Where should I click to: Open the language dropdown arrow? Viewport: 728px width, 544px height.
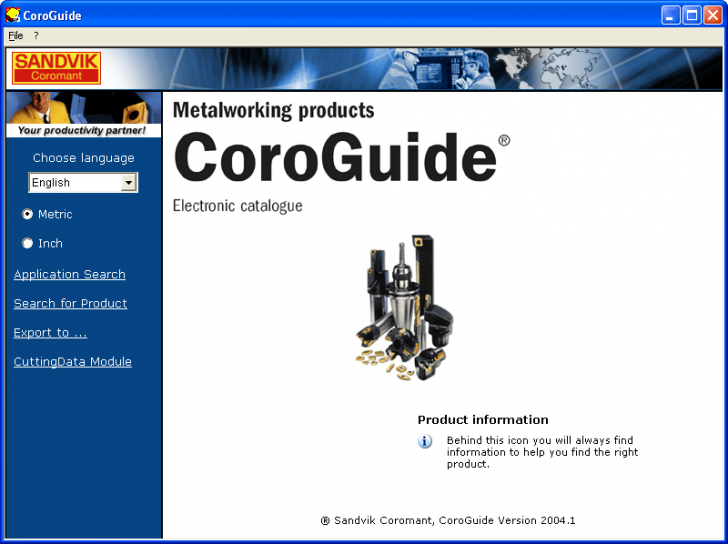[129, 182]
